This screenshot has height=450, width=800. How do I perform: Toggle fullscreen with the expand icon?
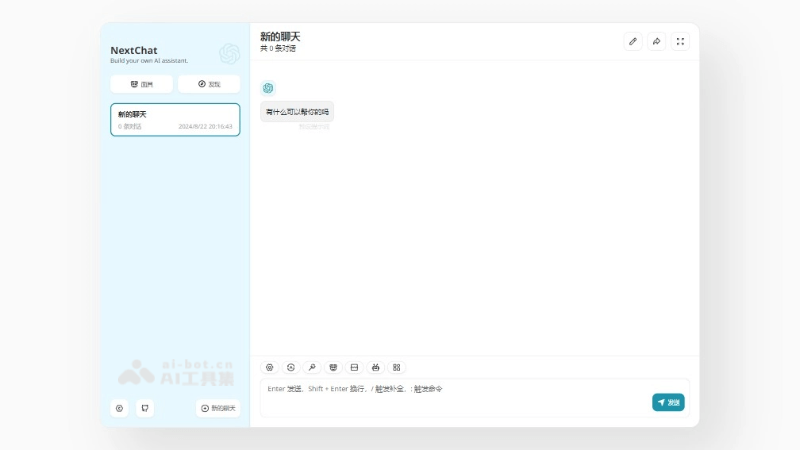[681, 41]
